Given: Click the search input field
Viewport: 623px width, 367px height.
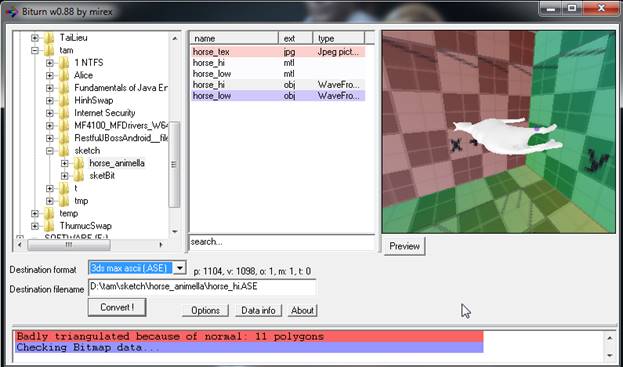Looking at the screenshot, I should pos(281,242).
